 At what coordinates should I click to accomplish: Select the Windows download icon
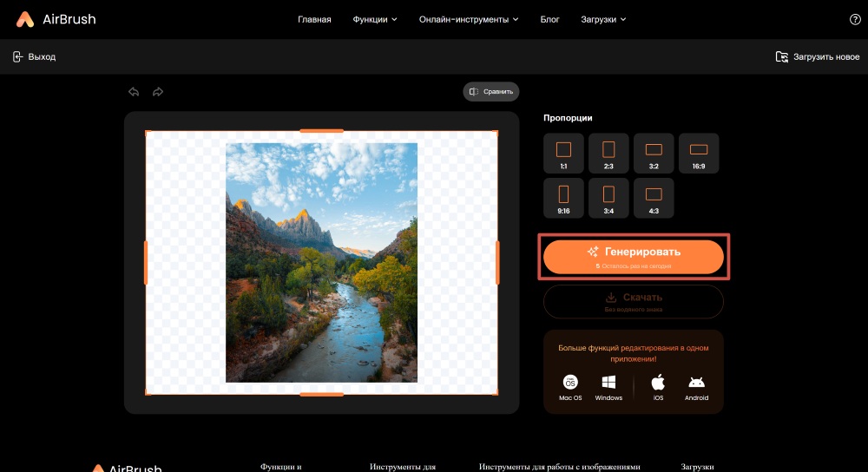(x=608, y=383)
